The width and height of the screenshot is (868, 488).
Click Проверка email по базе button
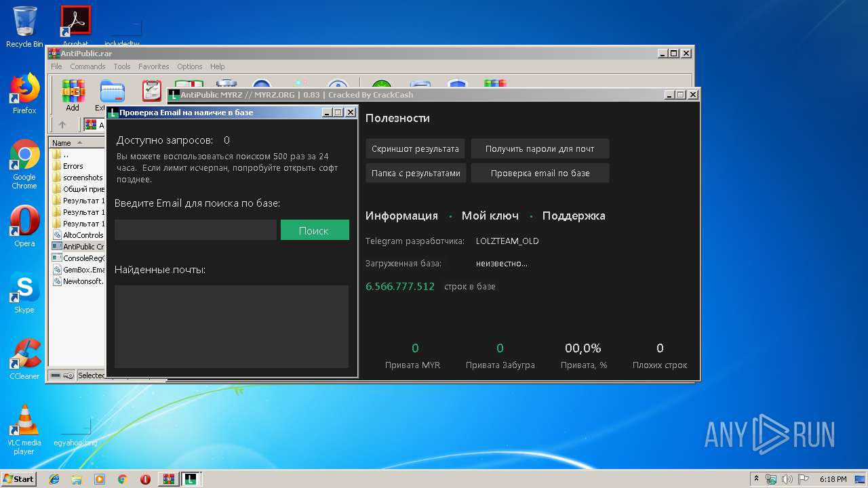coord(540,173)
